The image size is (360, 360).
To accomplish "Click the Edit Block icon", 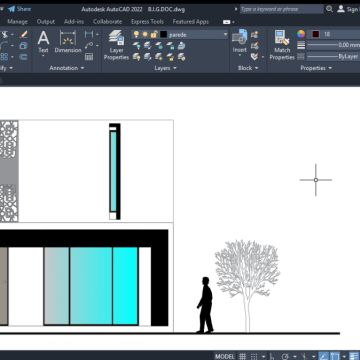I will click(x=255, y=46).
